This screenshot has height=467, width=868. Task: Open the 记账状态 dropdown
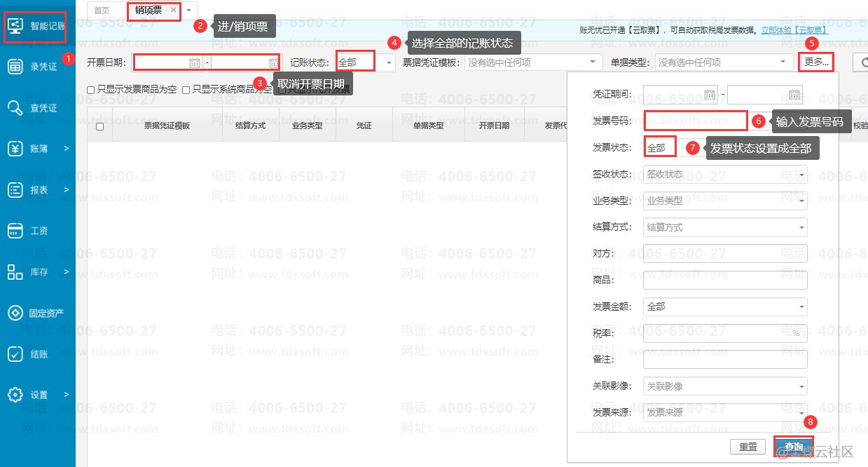coord(389,62)
